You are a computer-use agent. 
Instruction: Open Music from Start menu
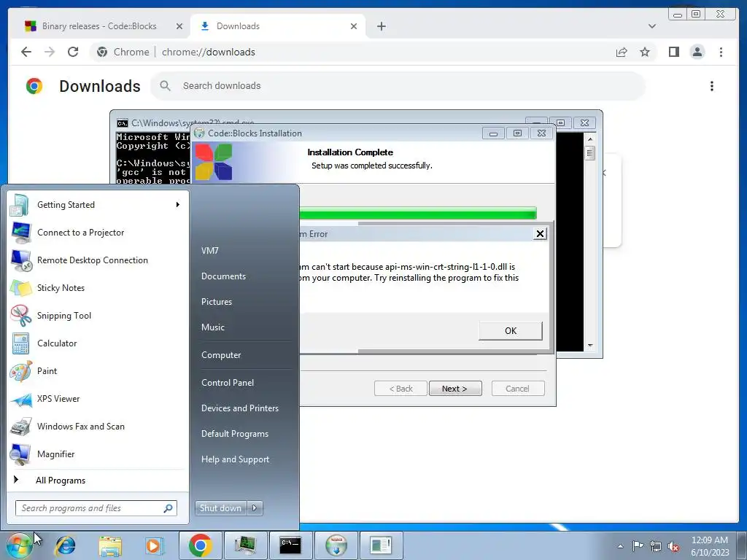pos(213,327)
